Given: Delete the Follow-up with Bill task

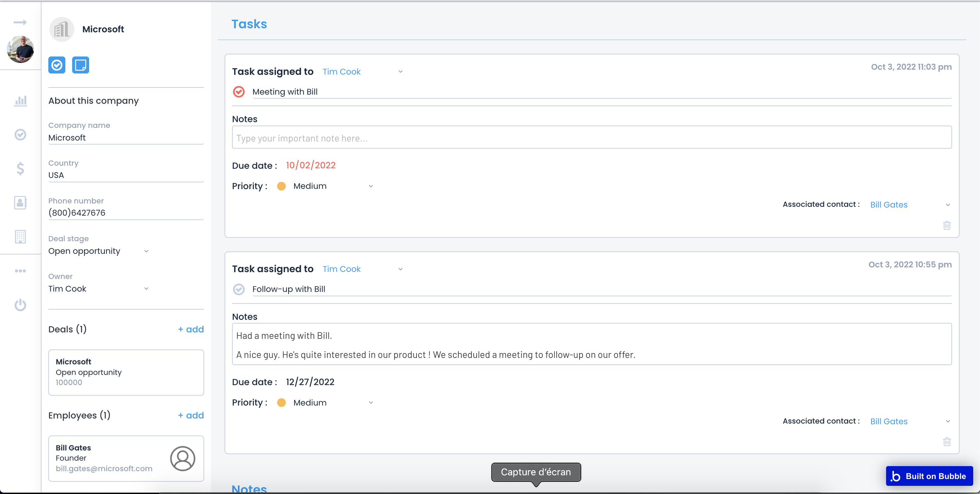Looking at the screenshot, I should (x=947, y=442).
